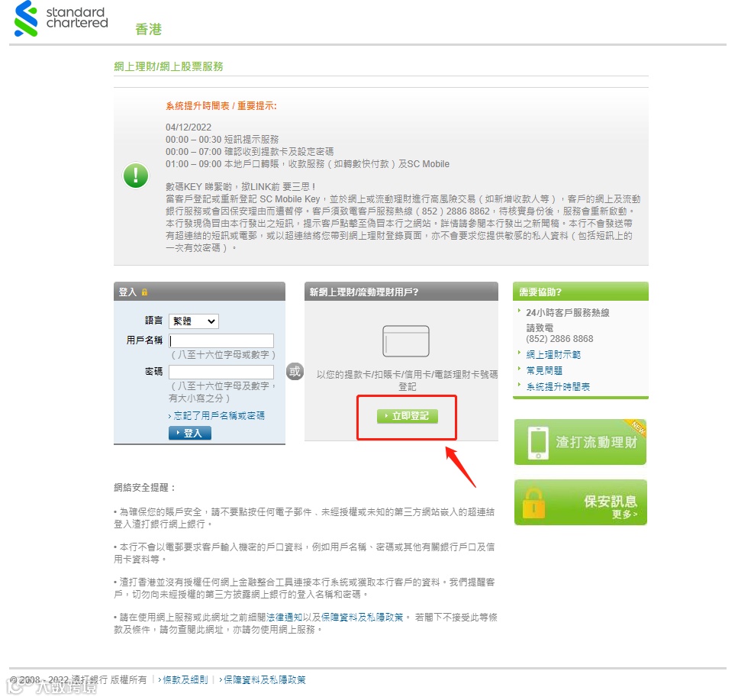Click the 新網上理財/流動理財用戶? panel header

pos(401,292)
